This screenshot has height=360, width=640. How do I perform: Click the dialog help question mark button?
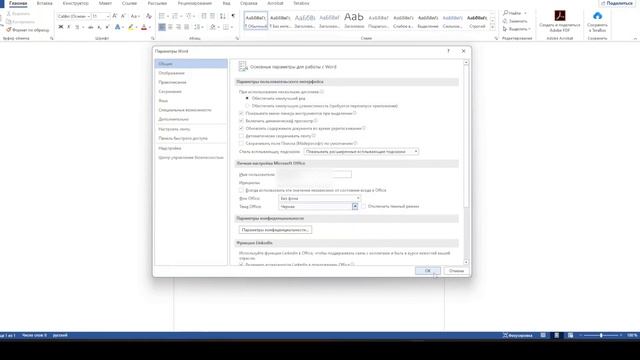448,51
